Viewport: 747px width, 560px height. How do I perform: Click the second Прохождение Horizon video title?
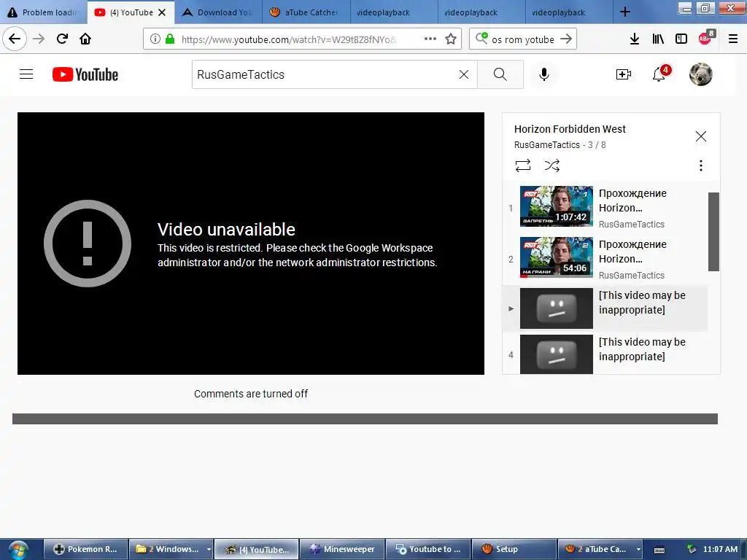[632, 252]
